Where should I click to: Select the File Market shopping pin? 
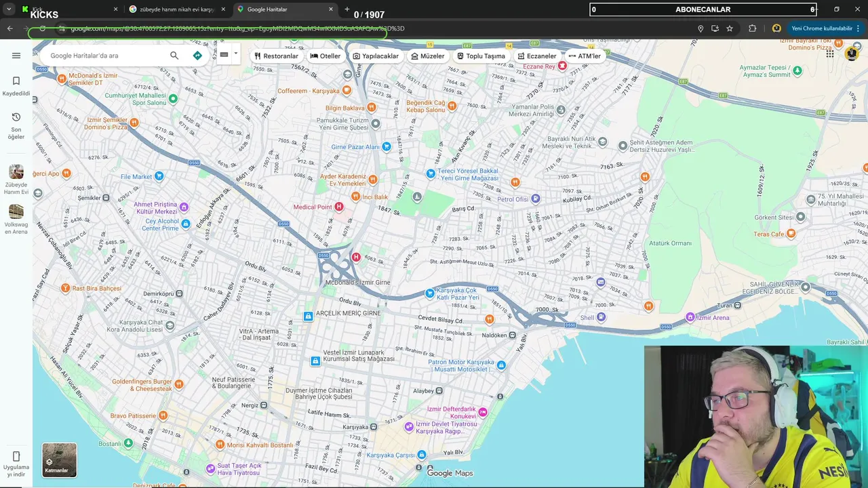click(x=159, y=176)
